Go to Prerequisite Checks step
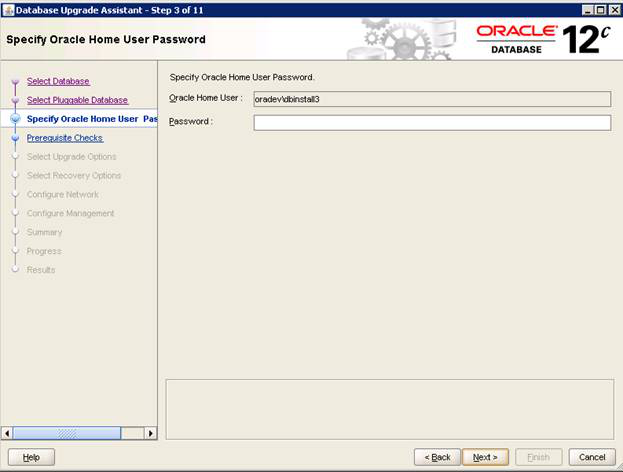 click(x=64, y=138)
